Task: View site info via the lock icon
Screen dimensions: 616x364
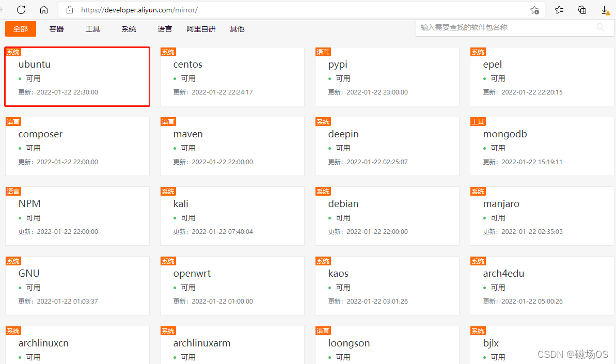Action: [70, 10]
